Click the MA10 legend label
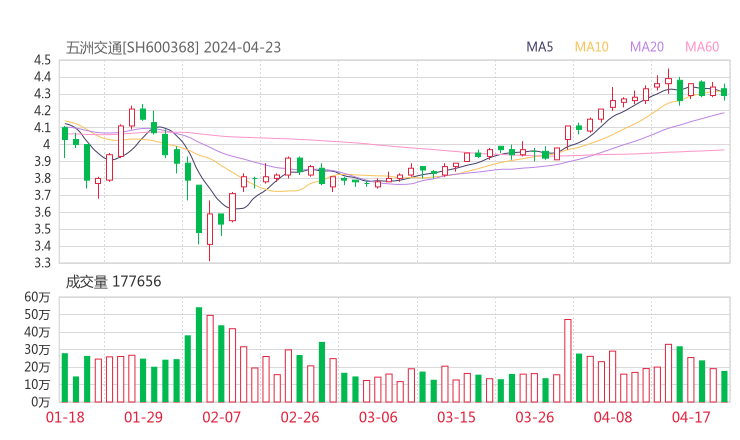This screenshot has height=440, width=740. pos(591,47)
